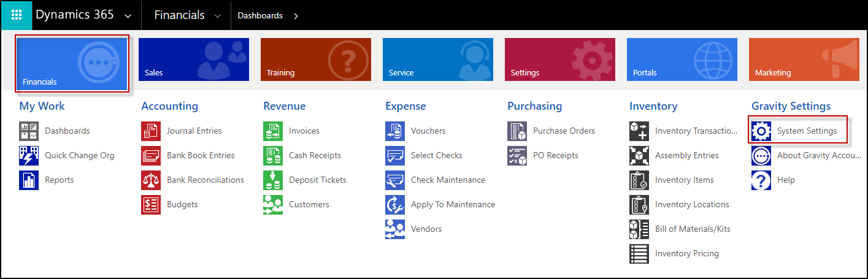Open the app launcher waffle icon
The image size is (868, 279).
tap(17, 15)
